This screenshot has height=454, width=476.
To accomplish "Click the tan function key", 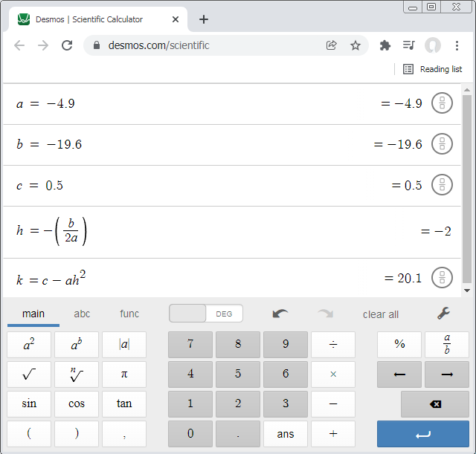I will click(124, 404).
